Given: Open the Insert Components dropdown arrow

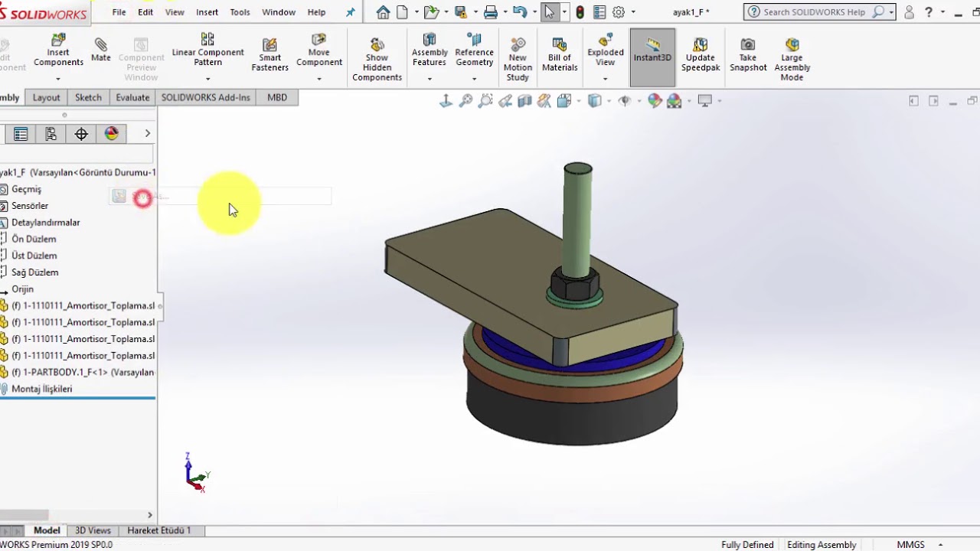Looking at the screenshot, I should (x=58, y=79).
